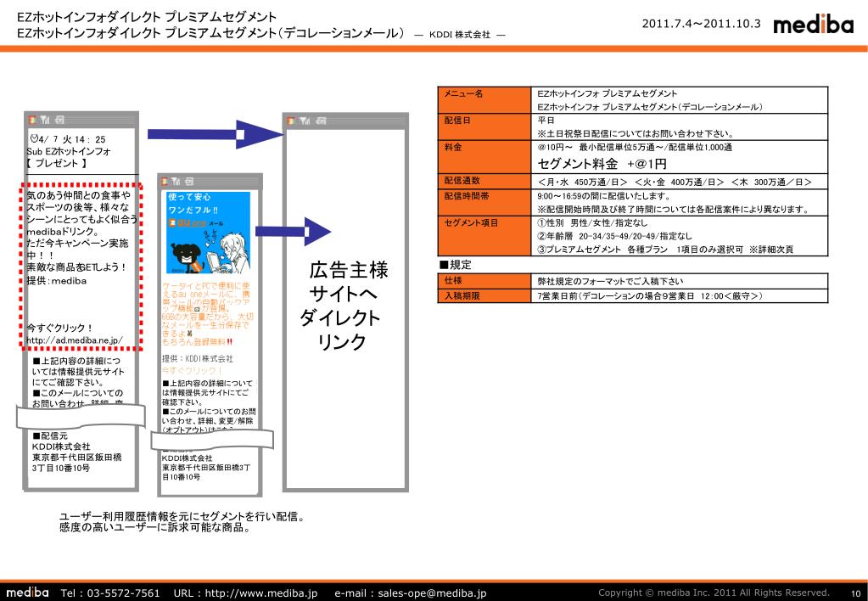868x601 pixels.
Task: Click the mediba logo in the header
Action: 813,25
